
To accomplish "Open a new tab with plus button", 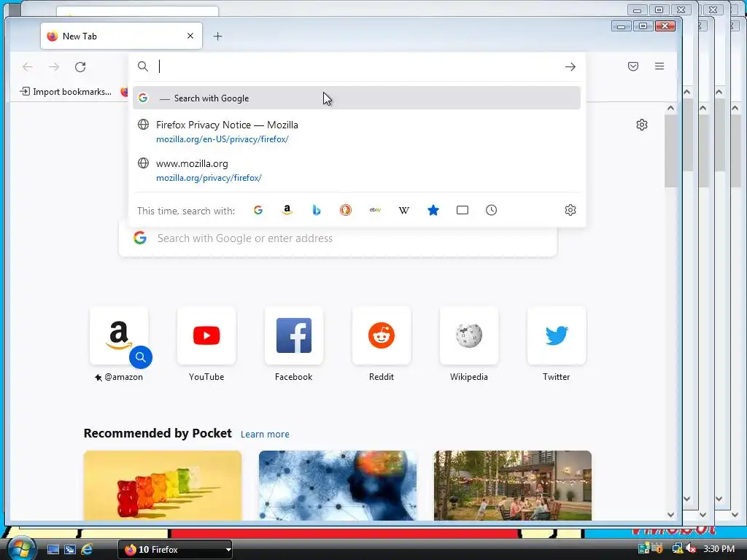I will click(x=217, y=36).
